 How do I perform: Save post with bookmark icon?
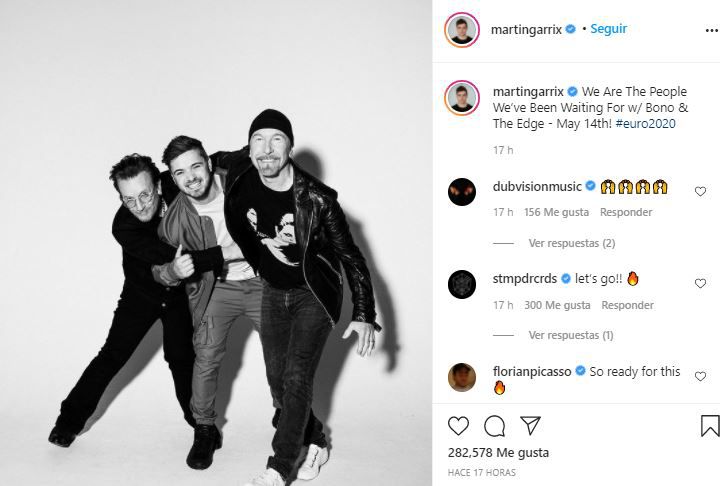(x=710, y=426)
